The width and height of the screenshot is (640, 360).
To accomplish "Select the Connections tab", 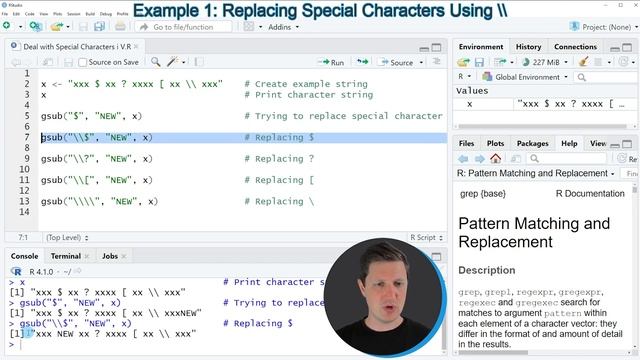I will pyautogui.click(x=575, y=47).
